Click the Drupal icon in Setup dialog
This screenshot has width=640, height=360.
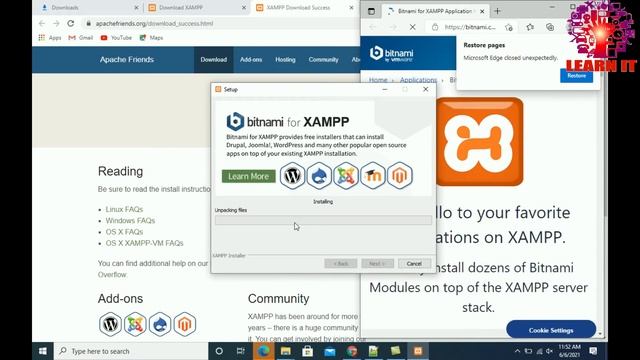pos(319,176)
